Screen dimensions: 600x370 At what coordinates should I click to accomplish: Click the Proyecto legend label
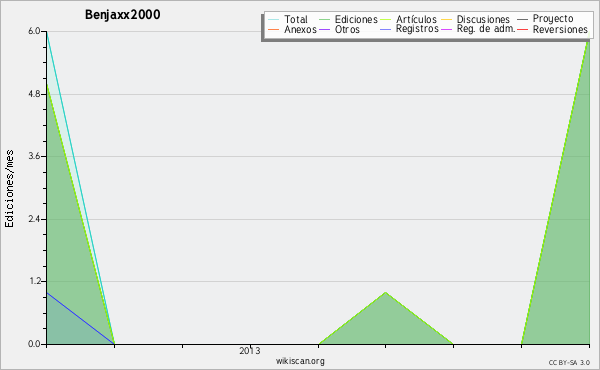(x=553, y=19)
